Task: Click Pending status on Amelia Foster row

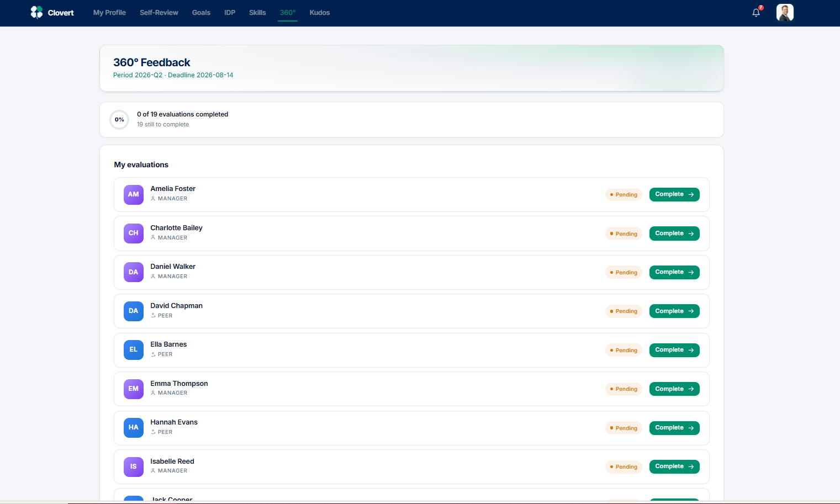Action: click(x=624, y=195)
